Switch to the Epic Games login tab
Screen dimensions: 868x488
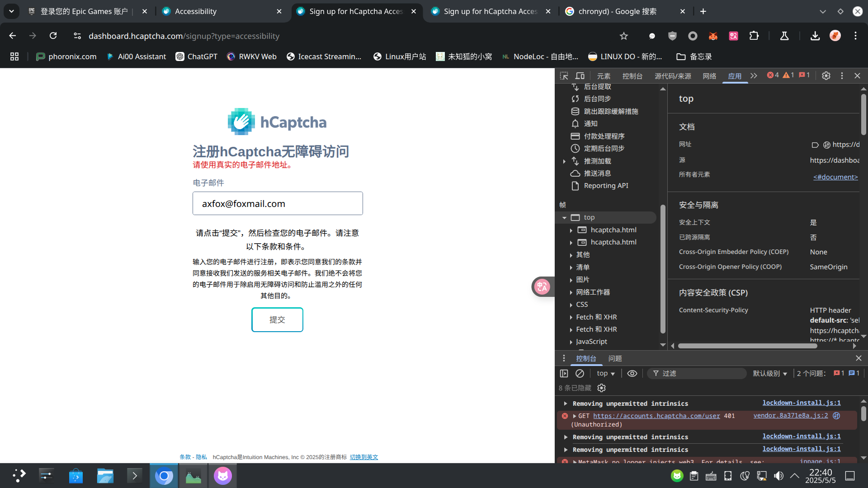pos(85,11)
